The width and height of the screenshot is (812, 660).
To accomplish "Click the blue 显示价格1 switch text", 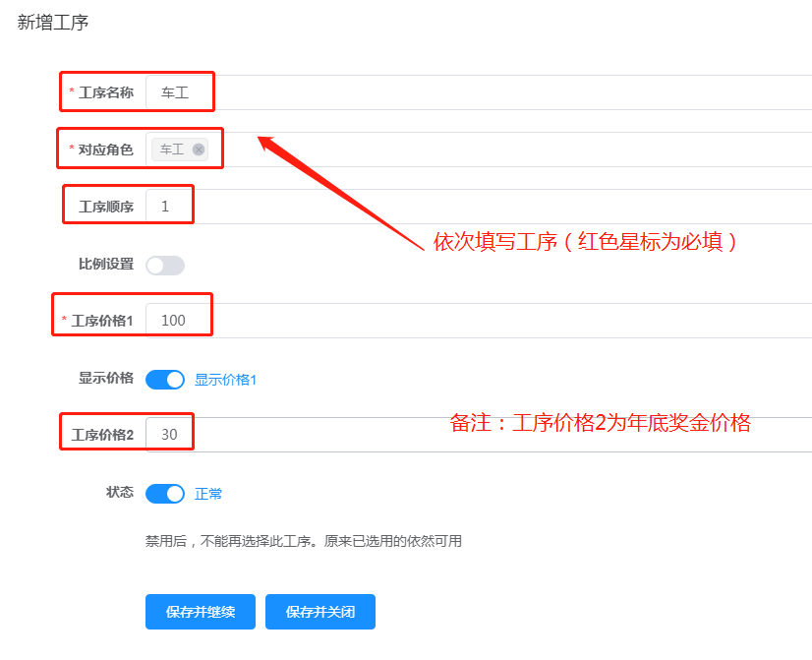I will click(225, 380).
